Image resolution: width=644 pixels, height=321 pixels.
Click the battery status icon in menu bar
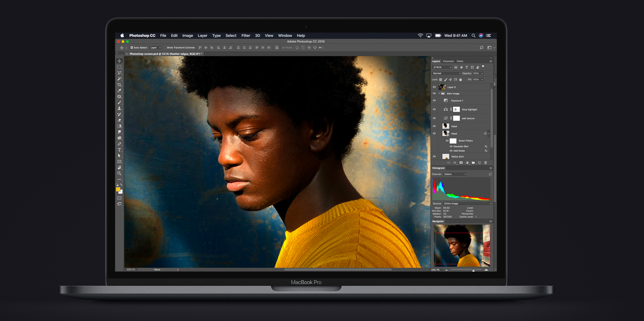click(x=437, y=35)
